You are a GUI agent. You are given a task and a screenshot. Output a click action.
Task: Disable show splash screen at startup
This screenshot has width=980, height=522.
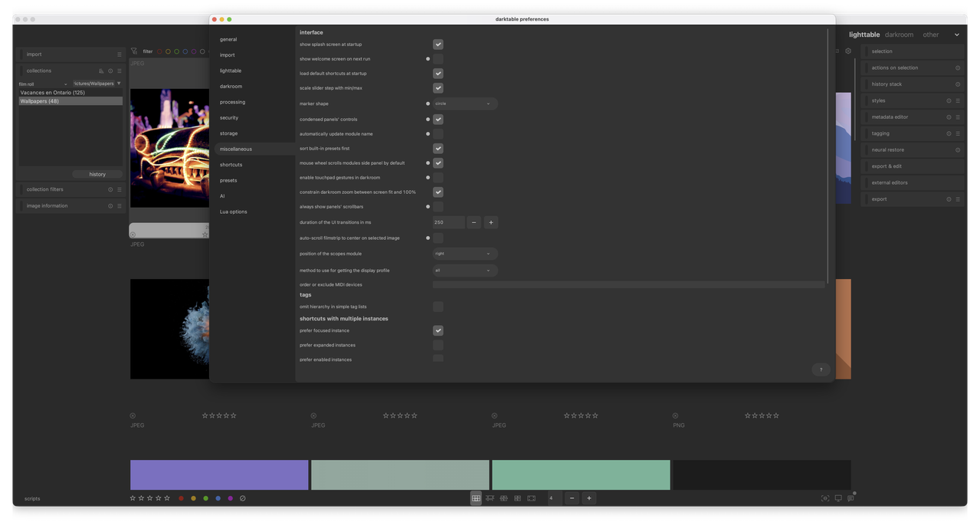tap(438, 44)
